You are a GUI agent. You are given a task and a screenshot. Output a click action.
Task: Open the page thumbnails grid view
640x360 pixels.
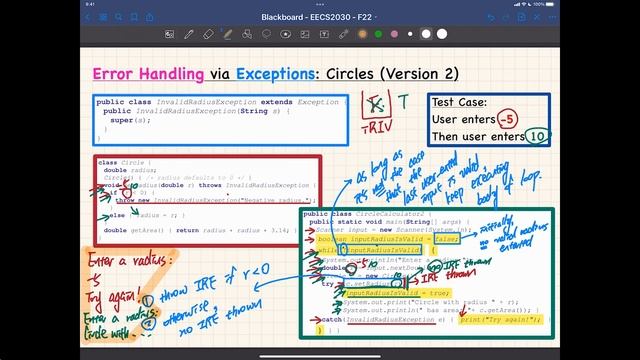103,17
